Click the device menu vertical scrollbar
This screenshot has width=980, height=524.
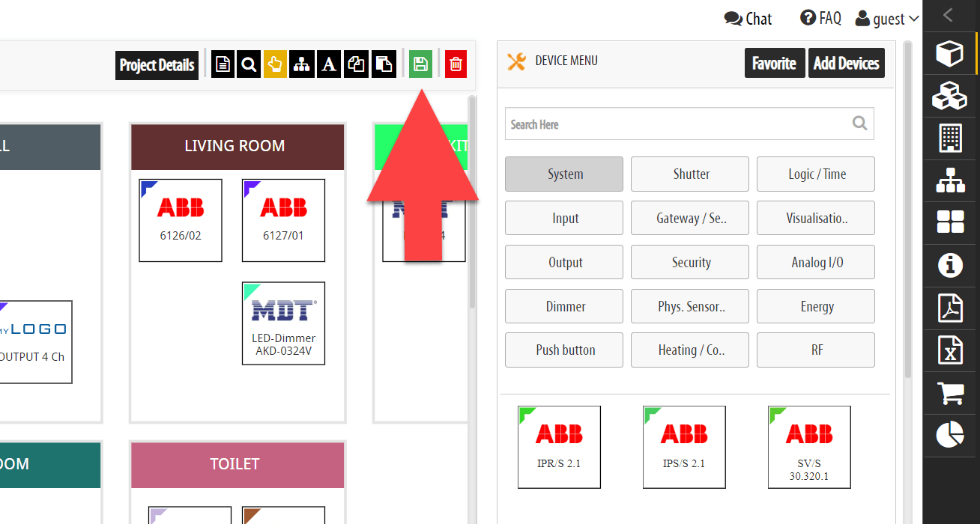click(x=909, y=210)
